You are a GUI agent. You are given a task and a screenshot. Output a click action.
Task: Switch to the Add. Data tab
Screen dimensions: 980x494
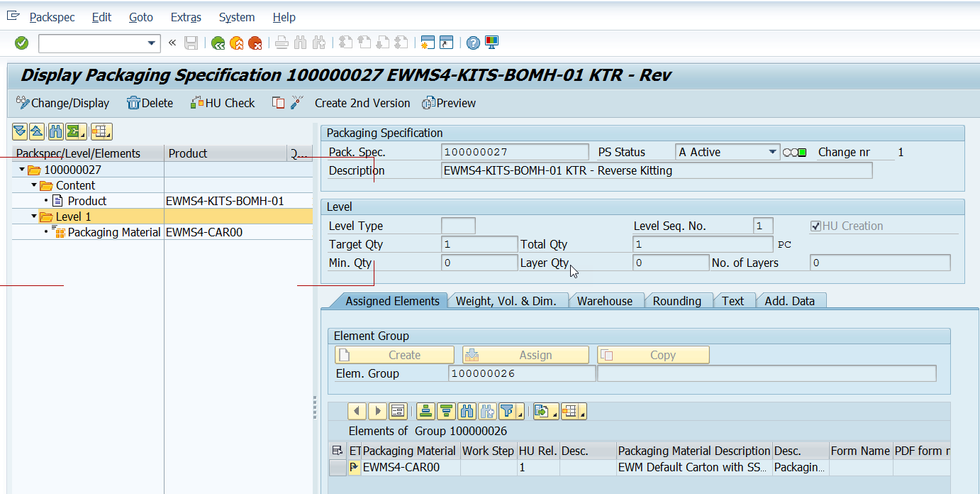[x=789, y=301]
